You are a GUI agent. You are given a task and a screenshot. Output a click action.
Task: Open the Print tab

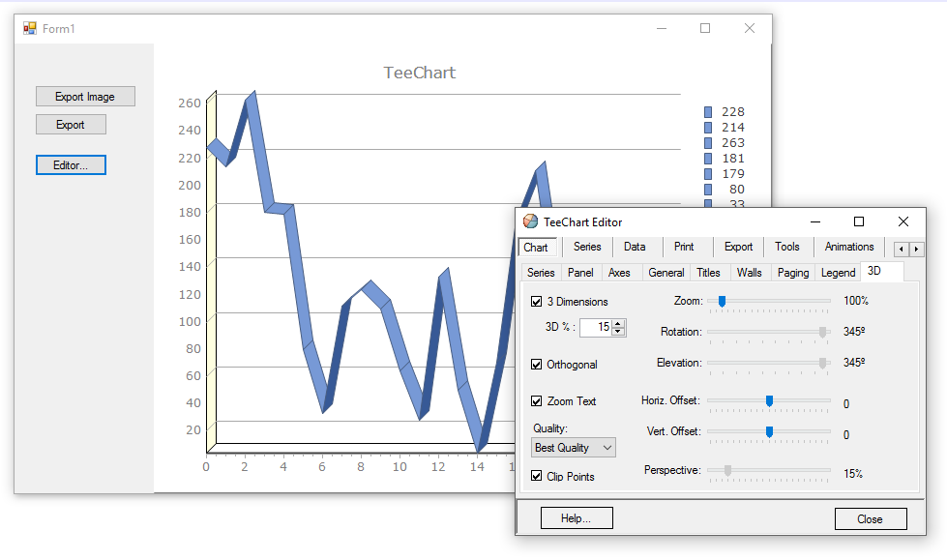pyautogui.click(x=684, y=247)
